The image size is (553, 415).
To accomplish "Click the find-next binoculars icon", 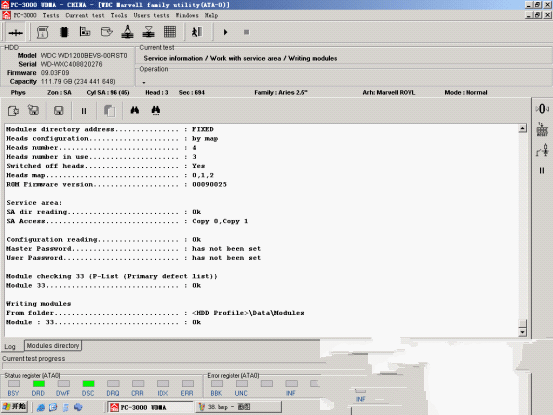I will pyautogui.click(x=156, y=110).
